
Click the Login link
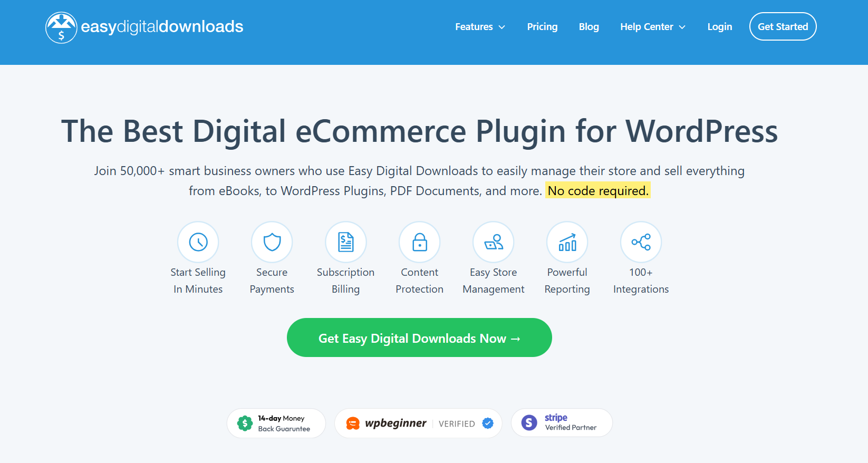tap(719, 27)
